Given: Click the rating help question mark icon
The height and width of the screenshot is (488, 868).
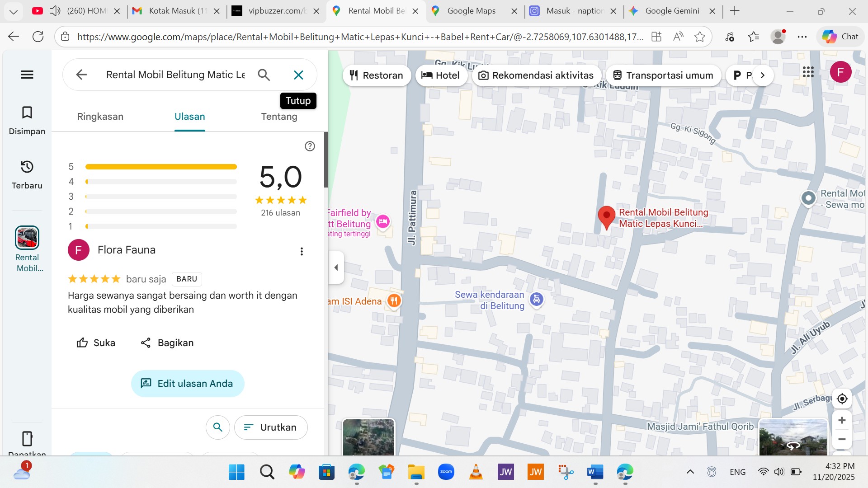Looking at the screenshot, I should pyautogui.click(x=310, y=146).
